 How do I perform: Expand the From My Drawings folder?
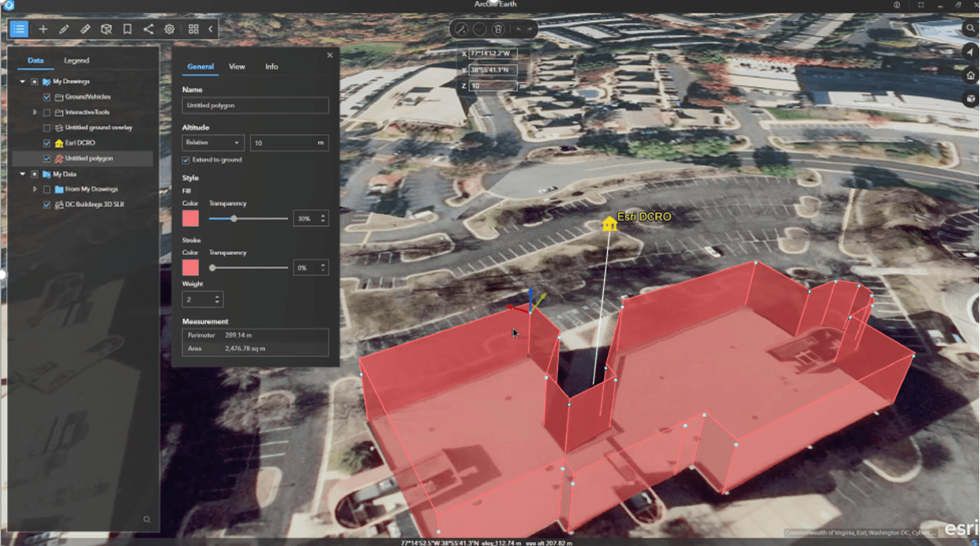click(35, 189)
